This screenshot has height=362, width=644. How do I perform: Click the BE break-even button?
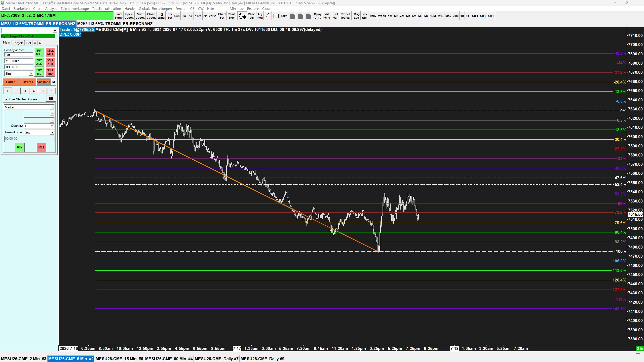pyautogui.click(x=51, y=99)
